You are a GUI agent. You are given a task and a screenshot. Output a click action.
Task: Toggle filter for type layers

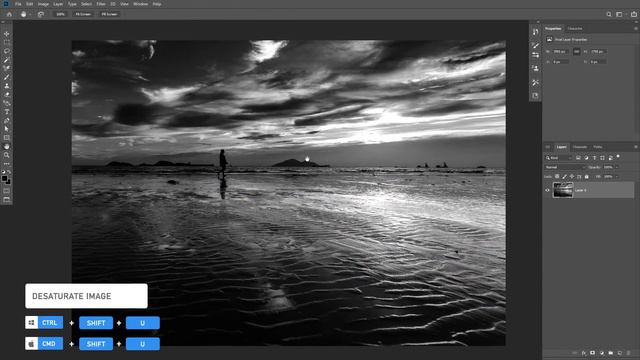coord(594,158)
